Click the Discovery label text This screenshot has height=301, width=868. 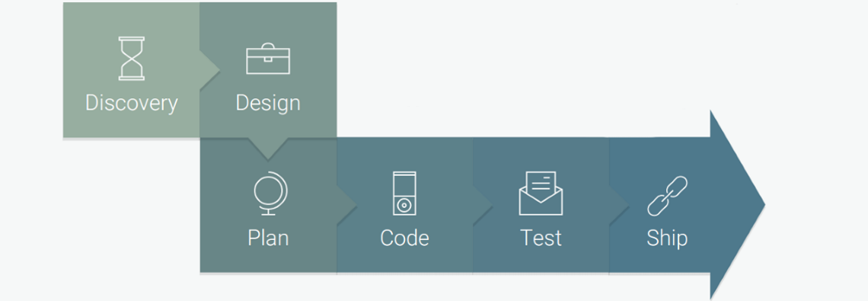pyautogui.click(x=131, y=103)
